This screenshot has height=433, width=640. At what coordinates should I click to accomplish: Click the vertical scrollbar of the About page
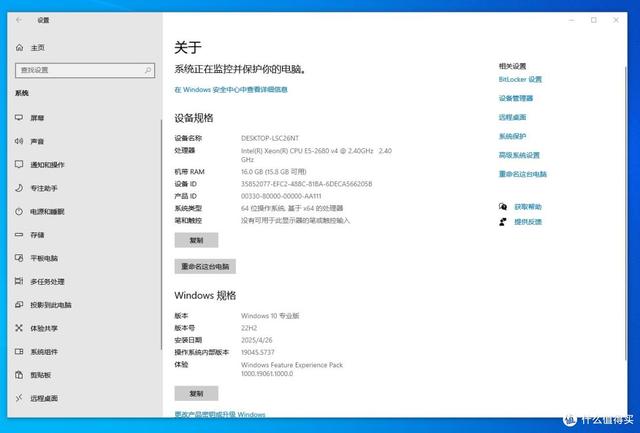(626, 212)
